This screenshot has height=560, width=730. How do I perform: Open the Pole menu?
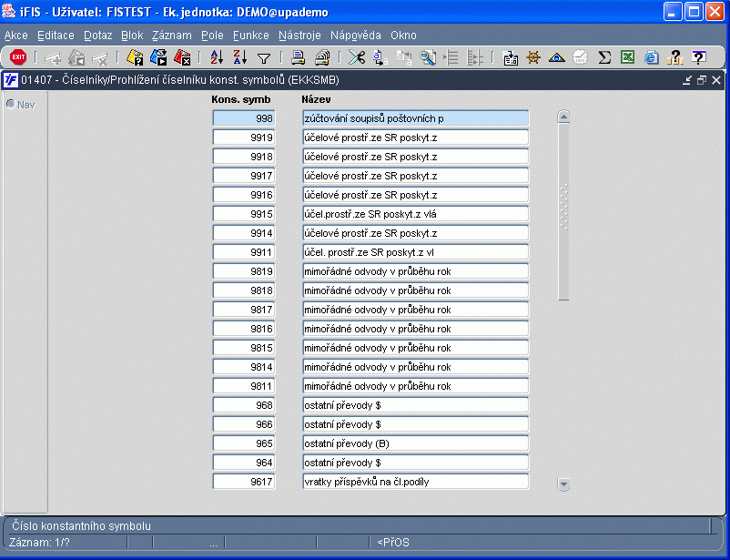coord(212,36)
